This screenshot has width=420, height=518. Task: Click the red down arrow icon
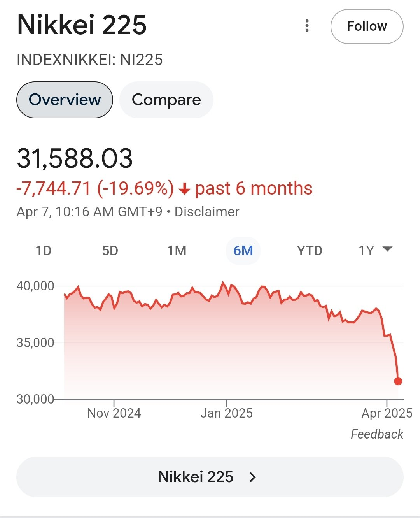pos(184,189)
